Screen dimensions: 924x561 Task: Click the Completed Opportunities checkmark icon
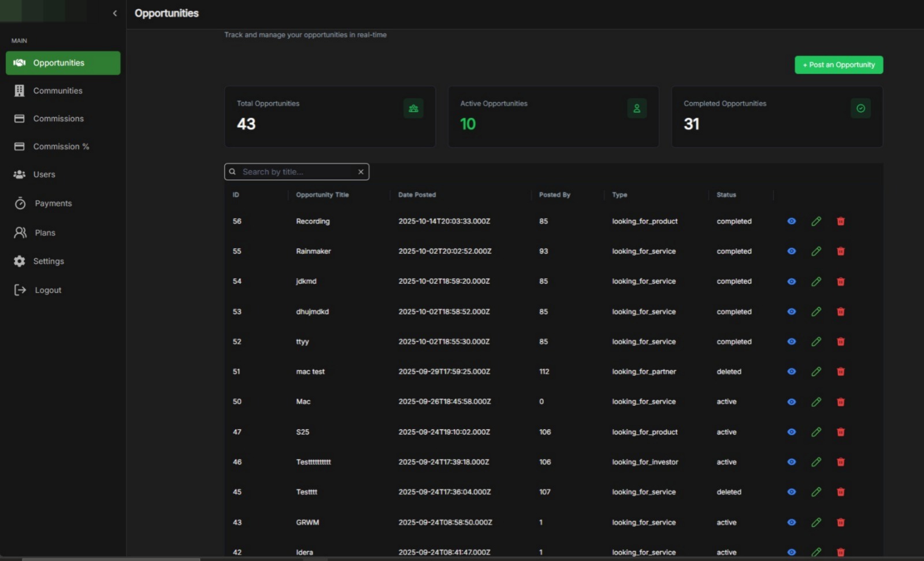click(x=860, y=108)
